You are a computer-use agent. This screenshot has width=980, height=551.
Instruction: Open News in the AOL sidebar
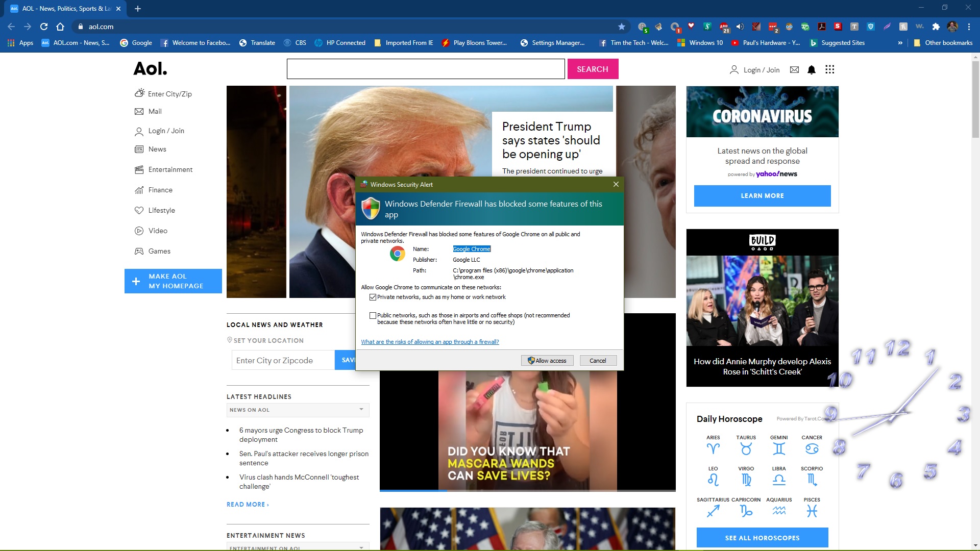pyautogui.click(x=150, y=149)
